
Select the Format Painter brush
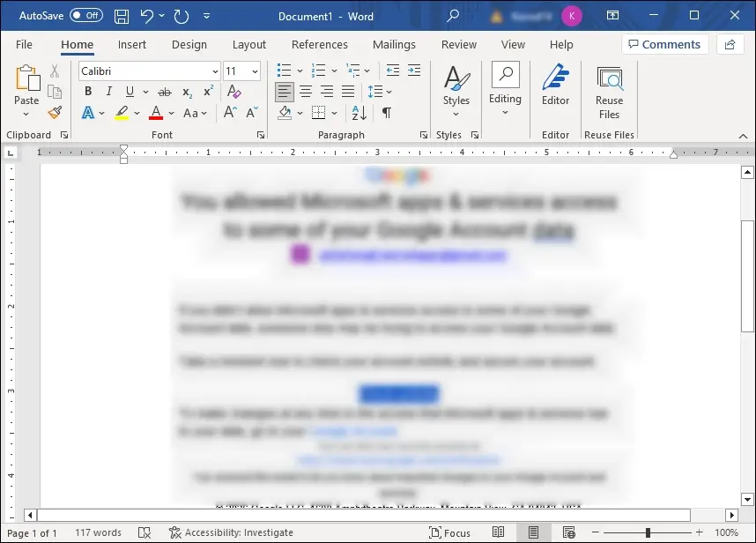pyautogui.click(x=55, y=112)
